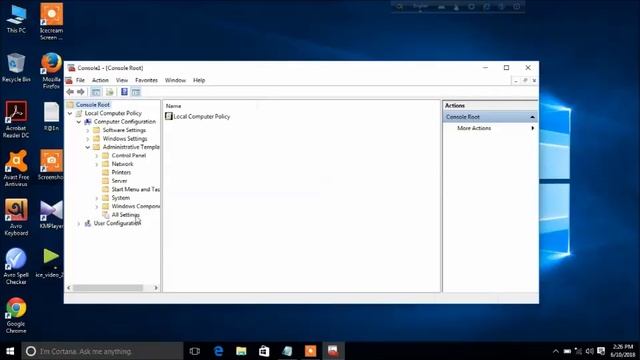Toggle Show/Hide Console Tree toolbar icon
Viewport: 640px width, 360px height.
[96, 92]
